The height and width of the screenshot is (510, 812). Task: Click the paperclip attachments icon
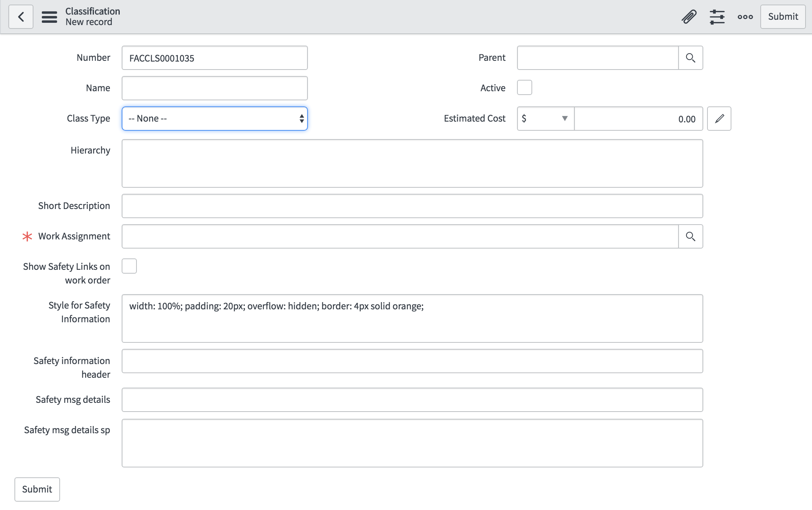point(689,17)
